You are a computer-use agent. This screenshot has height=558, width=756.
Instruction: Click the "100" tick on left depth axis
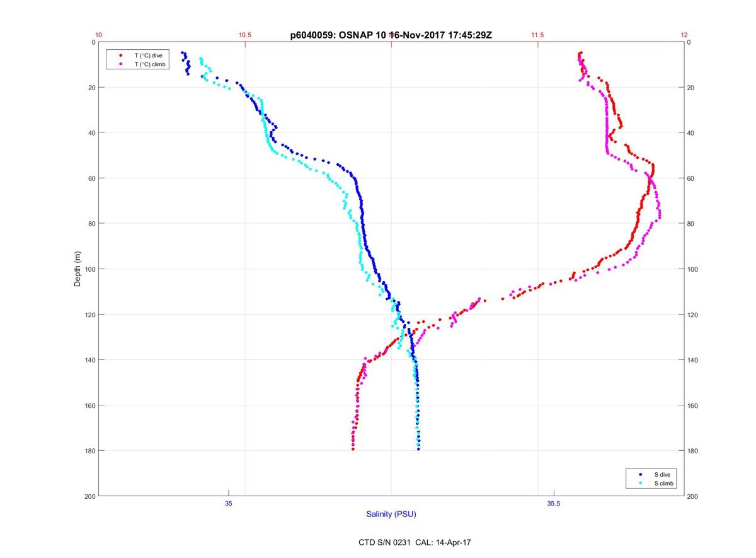(90, 269)
